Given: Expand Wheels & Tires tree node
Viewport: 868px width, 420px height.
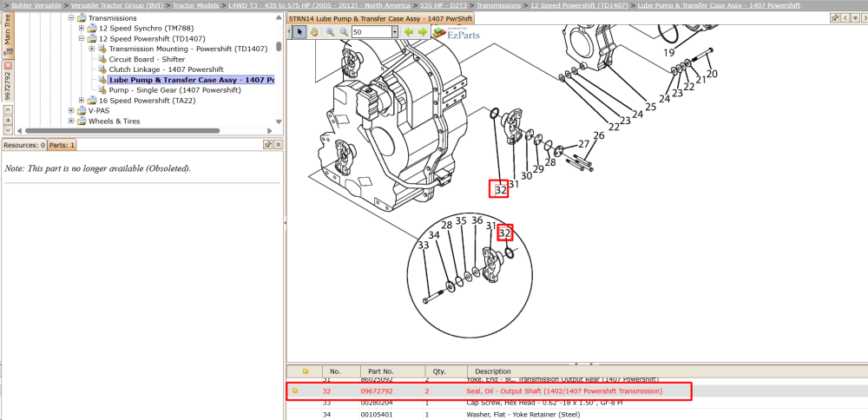Looking at the screenshot, I should (x=71, y=121).
